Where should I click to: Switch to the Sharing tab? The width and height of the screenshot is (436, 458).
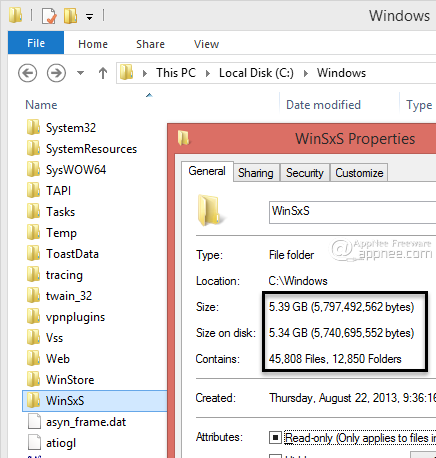coord(256,173)
